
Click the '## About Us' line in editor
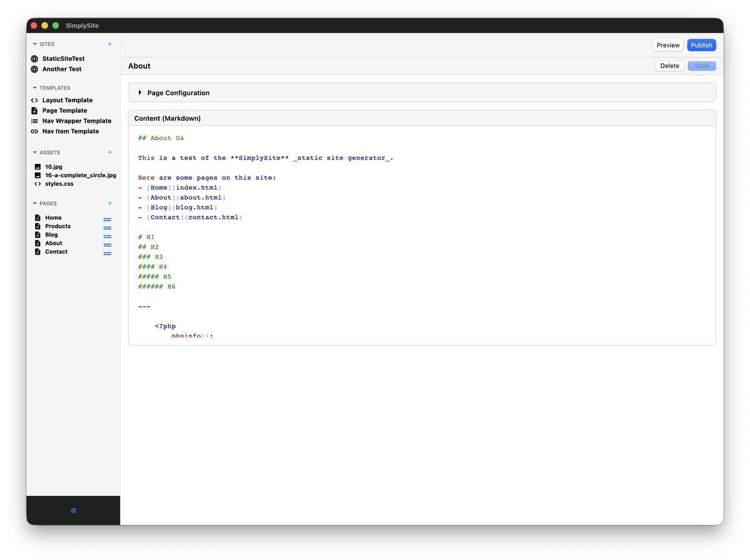(161, 138)
